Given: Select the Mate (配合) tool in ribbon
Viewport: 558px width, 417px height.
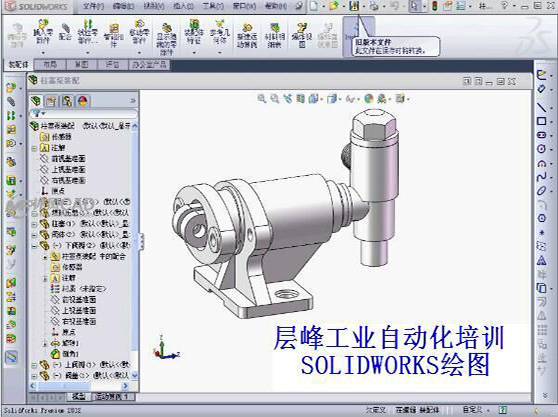Looking at the screenshot, I should coord(65,32).
